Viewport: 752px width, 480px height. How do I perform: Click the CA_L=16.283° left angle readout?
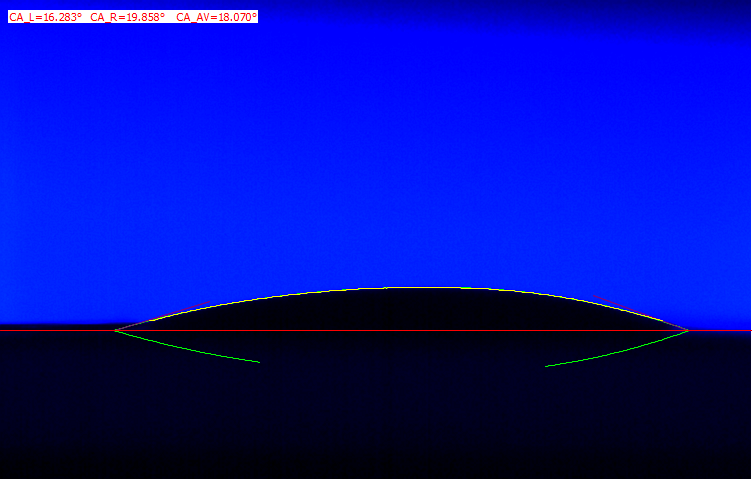coord(46,17)
